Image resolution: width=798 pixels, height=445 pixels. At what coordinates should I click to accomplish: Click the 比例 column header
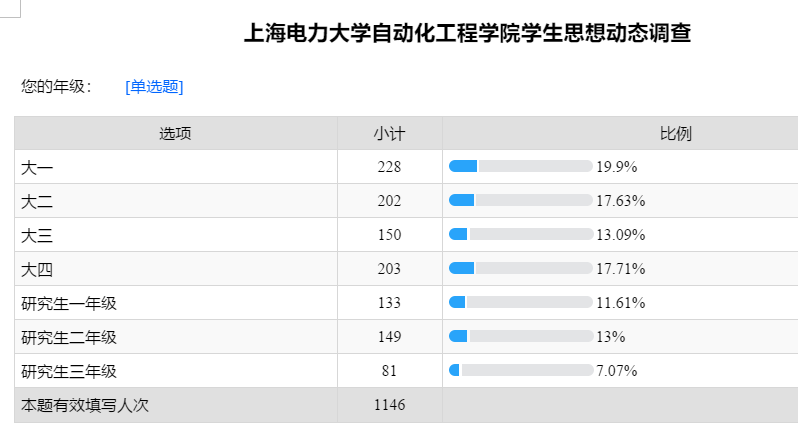pos(675,134)
